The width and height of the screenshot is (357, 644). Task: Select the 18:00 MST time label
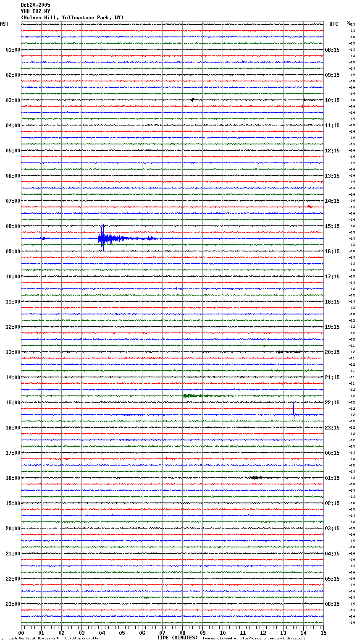pos(13,478)
